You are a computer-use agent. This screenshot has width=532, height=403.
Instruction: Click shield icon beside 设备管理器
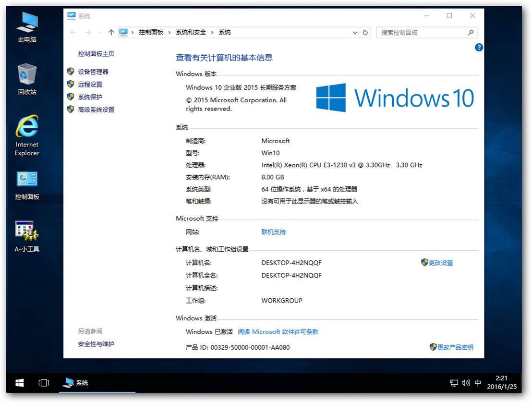[x=71, y=71]
